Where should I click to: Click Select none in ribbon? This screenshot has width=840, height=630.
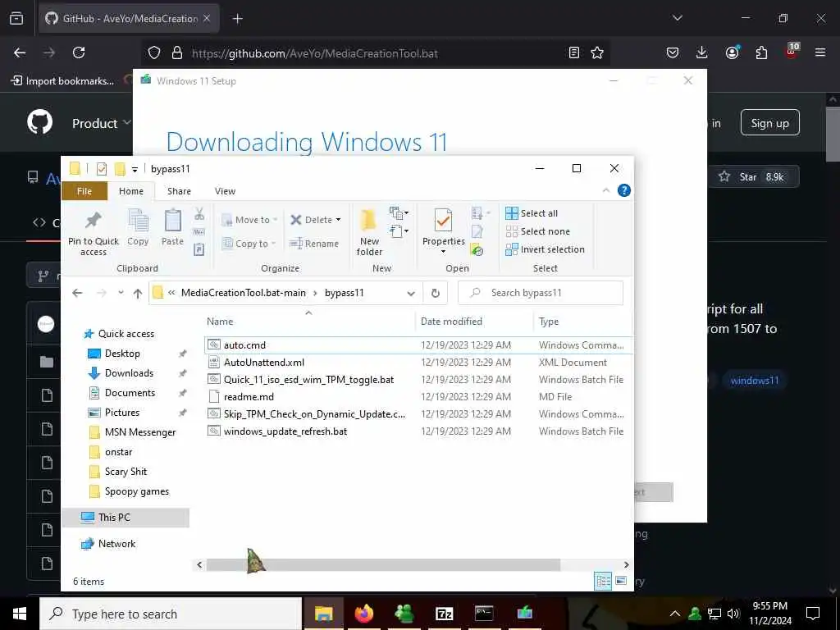[538, 231]
